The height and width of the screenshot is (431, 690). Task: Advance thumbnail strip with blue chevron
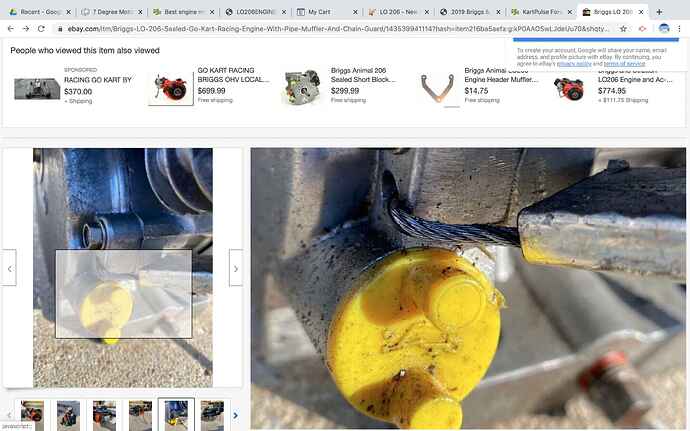coord(235,415)
